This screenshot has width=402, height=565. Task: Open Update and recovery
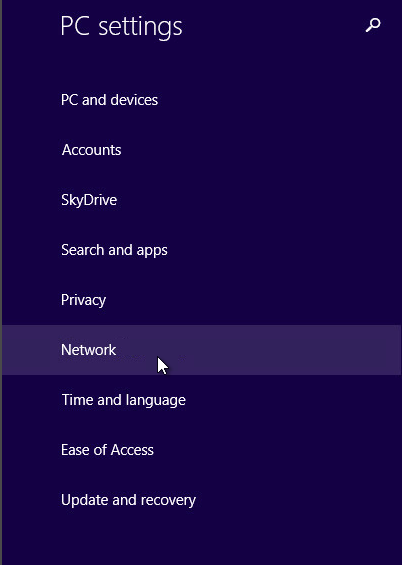click(x=201, y=500)
